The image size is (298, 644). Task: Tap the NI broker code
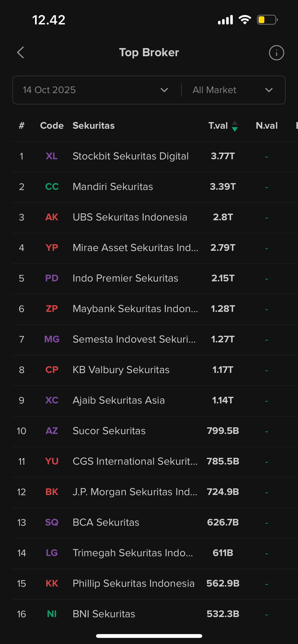[52, 614]
